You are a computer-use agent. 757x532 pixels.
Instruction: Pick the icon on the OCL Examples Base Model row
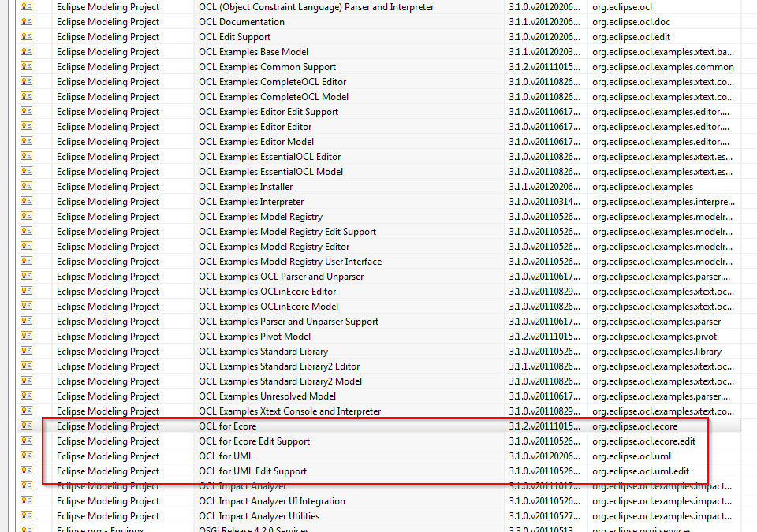27,51
